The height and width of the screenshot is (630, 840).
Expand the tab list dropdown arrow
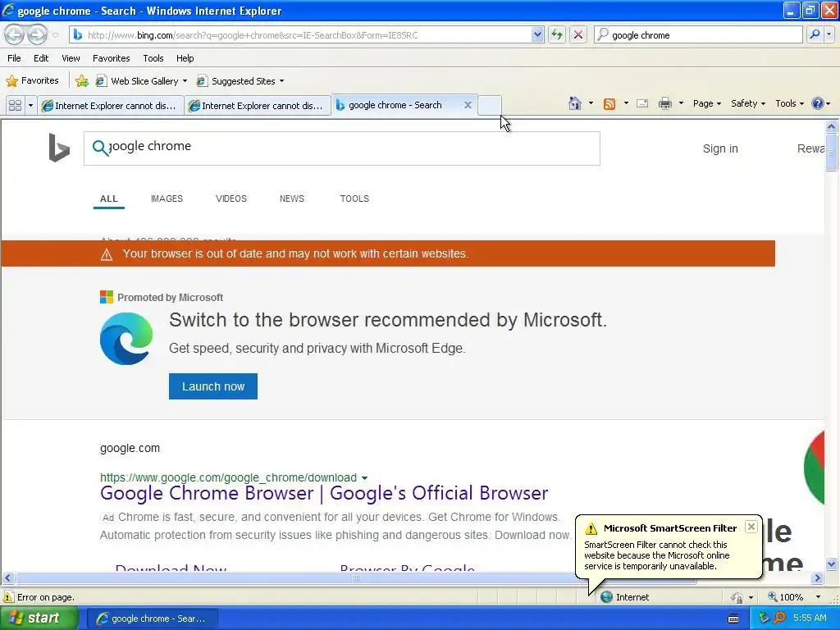[30, 106]
